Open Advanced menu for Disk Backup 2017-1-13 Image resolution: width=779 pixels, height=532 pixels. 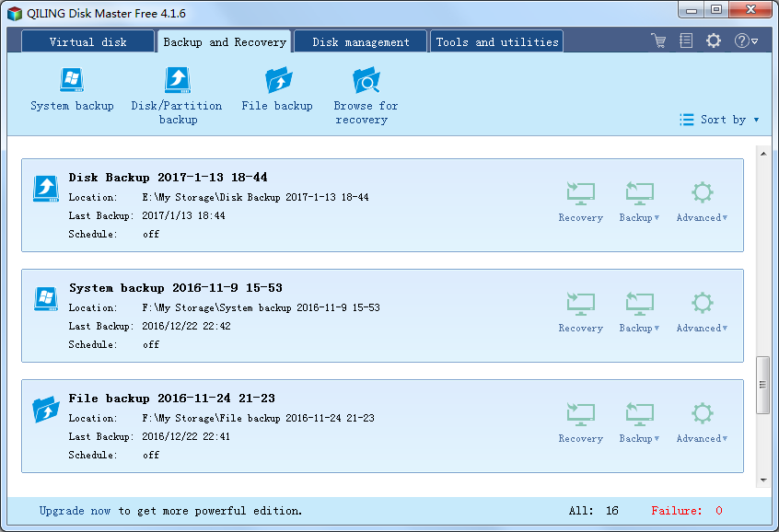pos(702,202)
